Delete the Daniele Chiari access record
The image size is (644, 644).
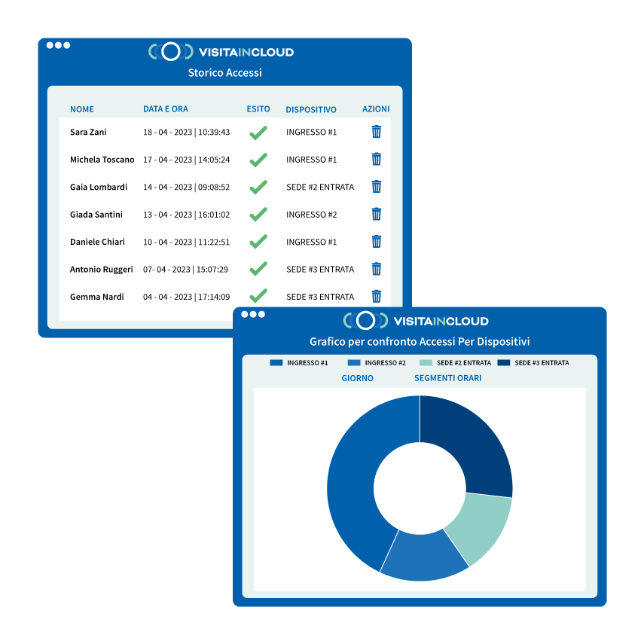point(376,242)
